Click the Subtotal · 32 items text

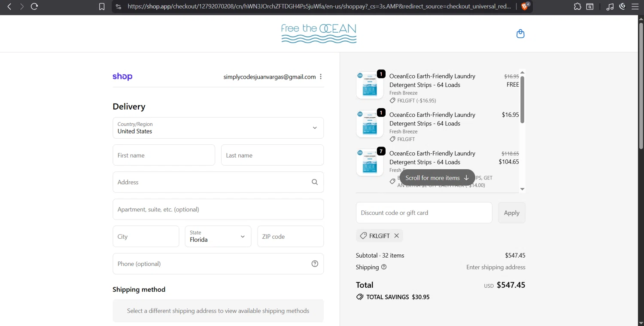coord(380,255)
